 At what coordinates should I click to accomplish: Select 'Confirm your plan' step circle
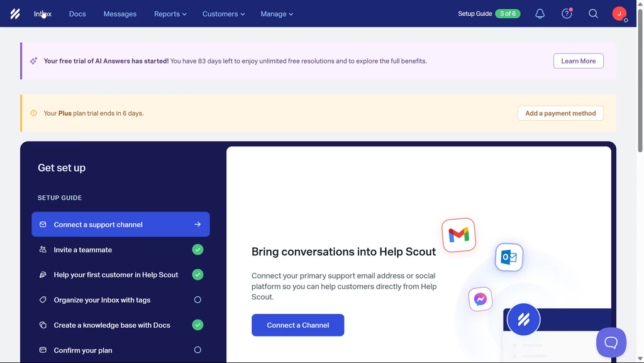[x=197, y=350]
